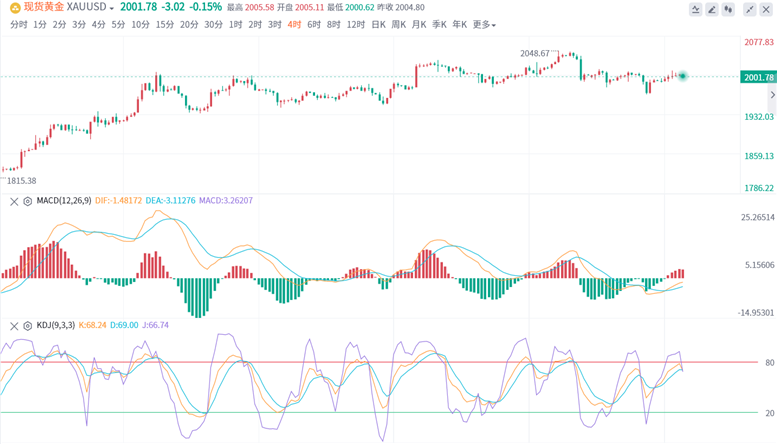Select the 4分 timeframe tab
777x444 pixels.
(x=98, y=24)
